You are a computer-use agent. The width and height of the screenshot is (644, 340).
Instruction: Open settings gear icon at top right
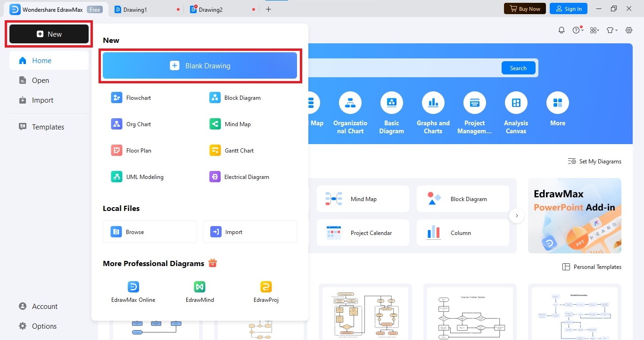click(629, 30)
